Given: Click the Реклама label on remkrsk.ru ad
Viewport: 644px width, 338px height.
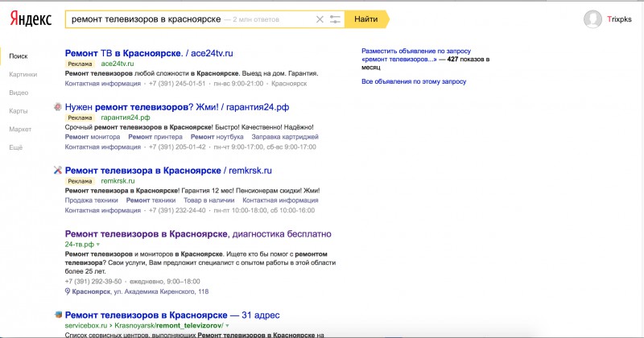Looking at the screenshot, I should tap(80, 181).
